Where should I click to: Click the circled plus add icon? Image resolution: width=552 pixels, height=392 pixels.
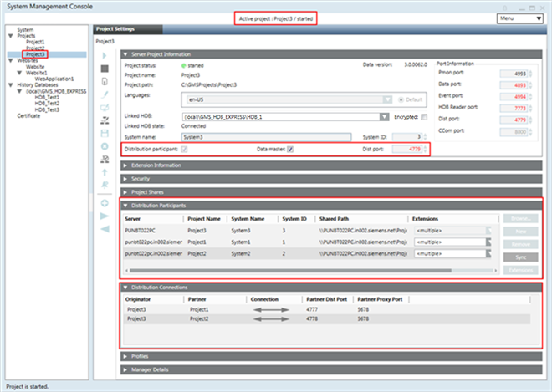tap(104, 203)
